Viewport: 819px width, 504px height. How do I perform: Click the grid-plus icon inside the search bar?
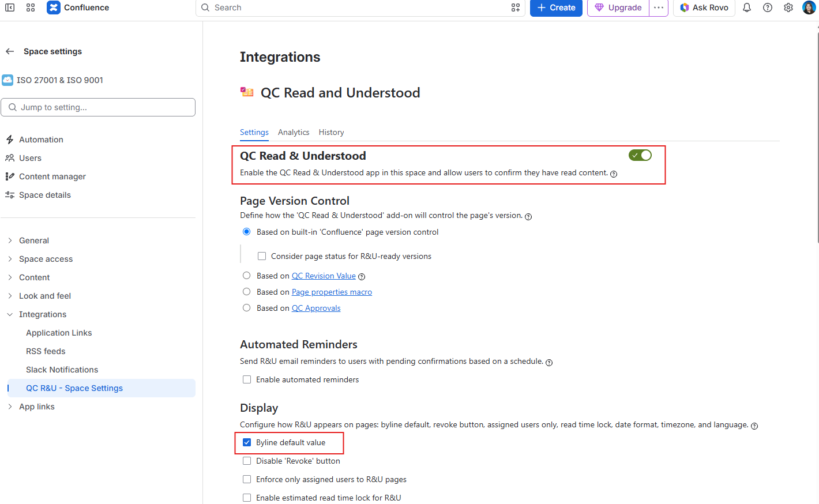(516, 7)
